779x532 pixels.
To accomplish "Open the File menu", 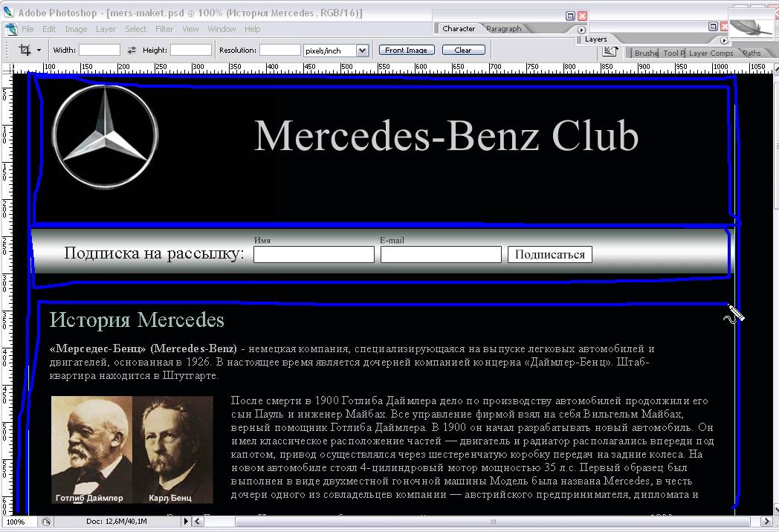I will click(x=28, y=29).
